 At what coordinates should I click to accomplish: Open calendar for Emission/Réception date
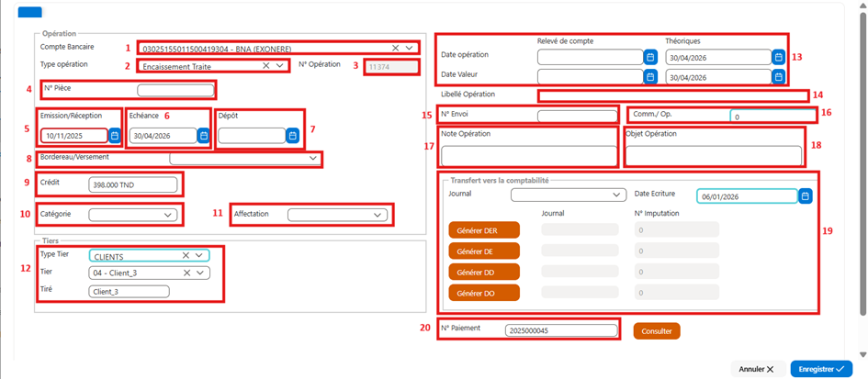(115, 135)
